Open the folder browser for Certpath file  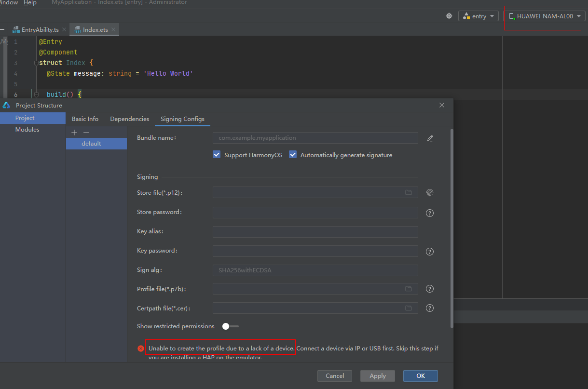tap(409, 308)
